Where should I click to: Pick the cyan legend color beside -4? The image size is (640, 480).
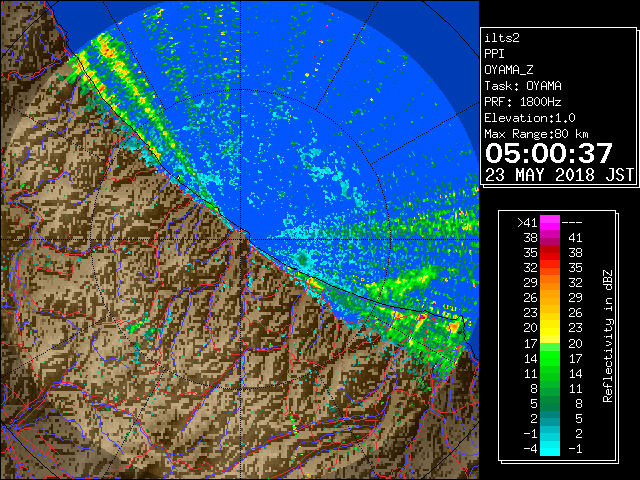(x=550, y=449)
